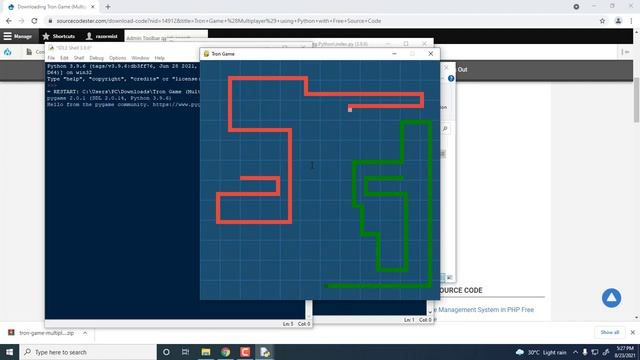The height and width of the screenshot is (360, 640).
Task: Open File Explorer from the taskbar
Action: (x=206, y=352)
